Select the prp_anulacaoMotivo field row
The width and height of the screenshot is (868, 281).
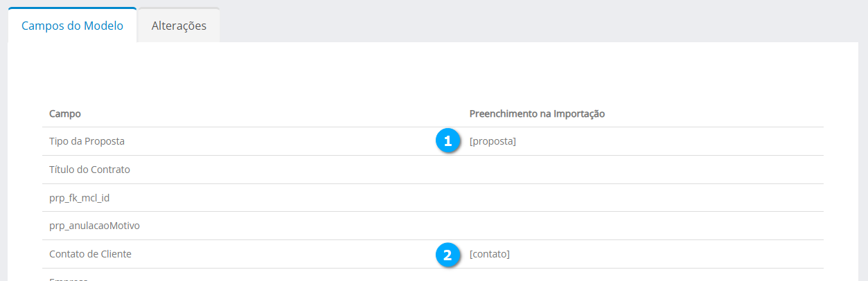[x=95, y=226]
